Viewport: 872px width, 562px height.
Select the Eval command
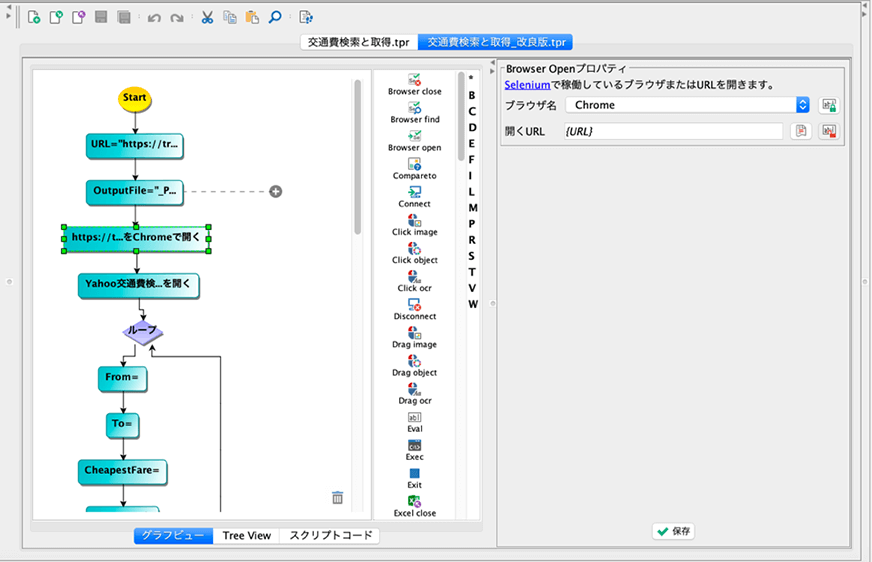point(415,422)
